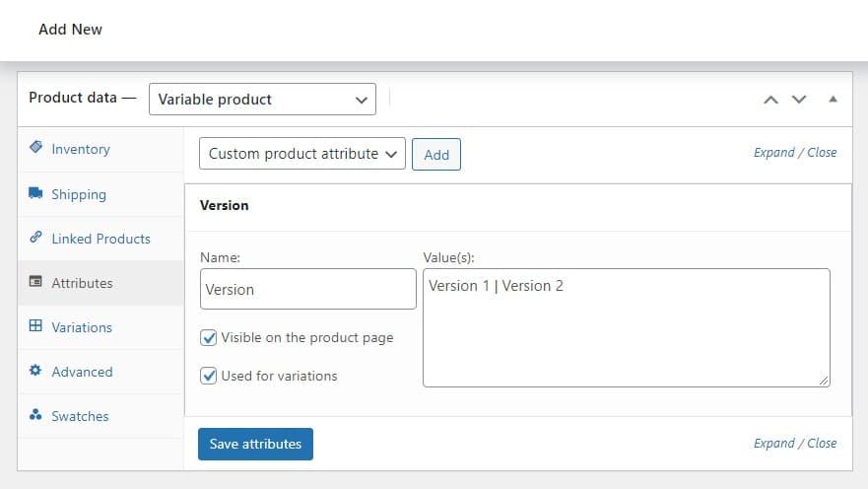Click the Attributes list icon
The height and width of the screenshot is (489, 868).
[x=35, y=281]
